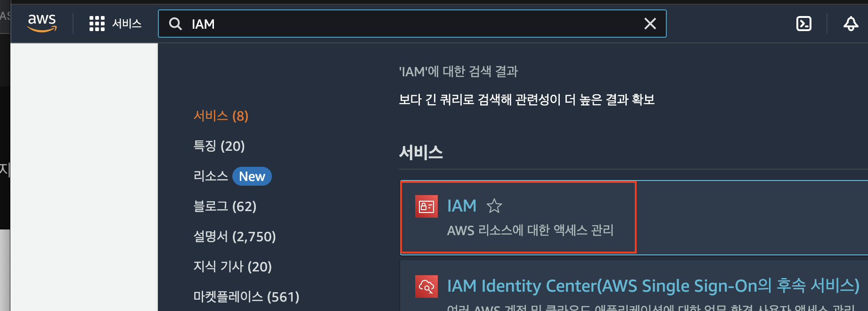
Task: Select the 특징 (20) filter
Action: [219, 146]
